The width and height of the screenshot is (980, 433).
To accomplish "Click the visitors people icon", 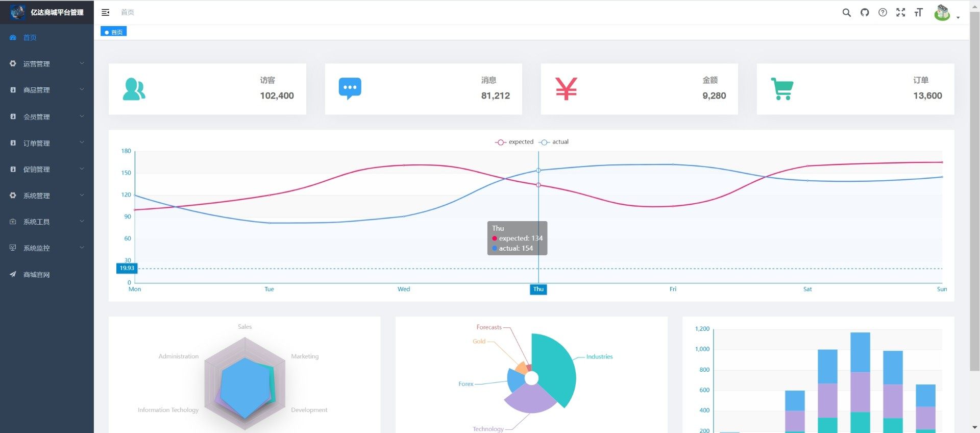I will pos(134,89).
